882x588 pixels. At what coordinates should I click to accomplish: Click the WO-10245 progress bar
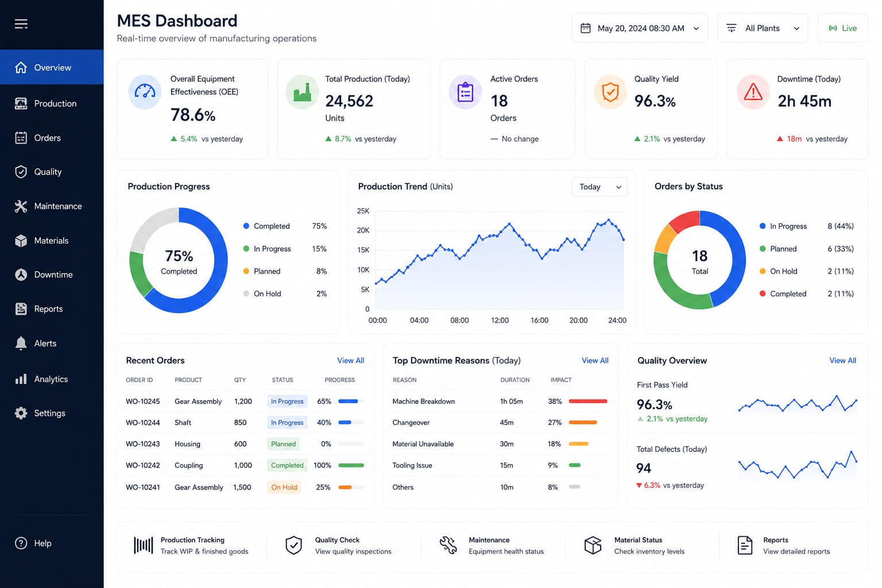point(351,401)
